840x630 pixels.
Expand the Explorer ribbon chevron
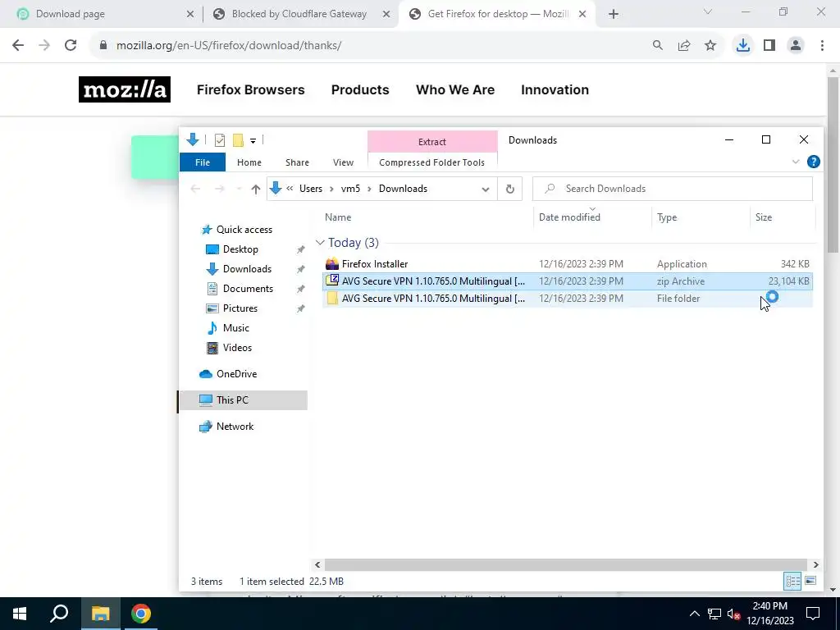(x=796, y=162)
